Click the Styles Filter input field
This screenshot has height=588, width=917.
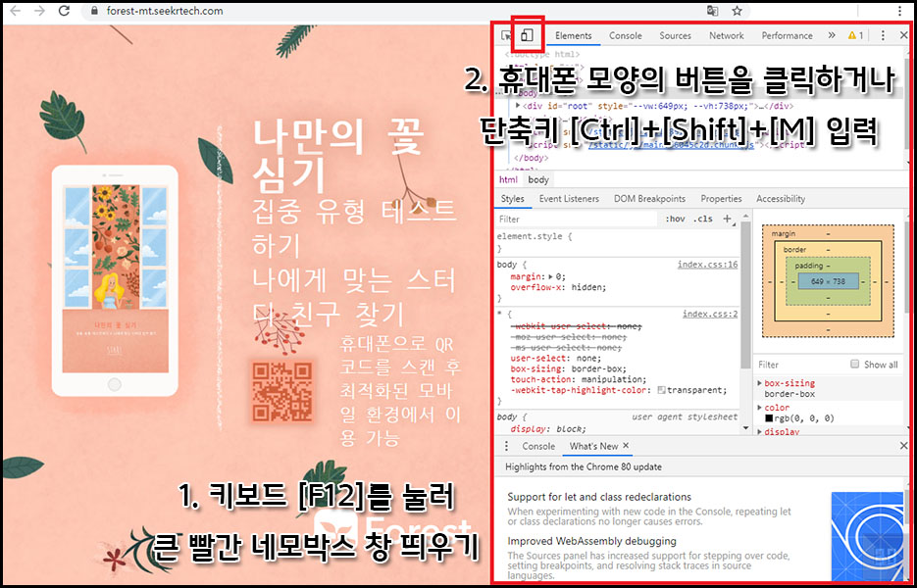tap(576, 219)
